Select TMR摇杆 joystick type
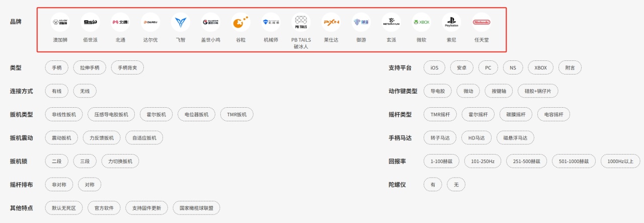 click(x=440, y=114)
